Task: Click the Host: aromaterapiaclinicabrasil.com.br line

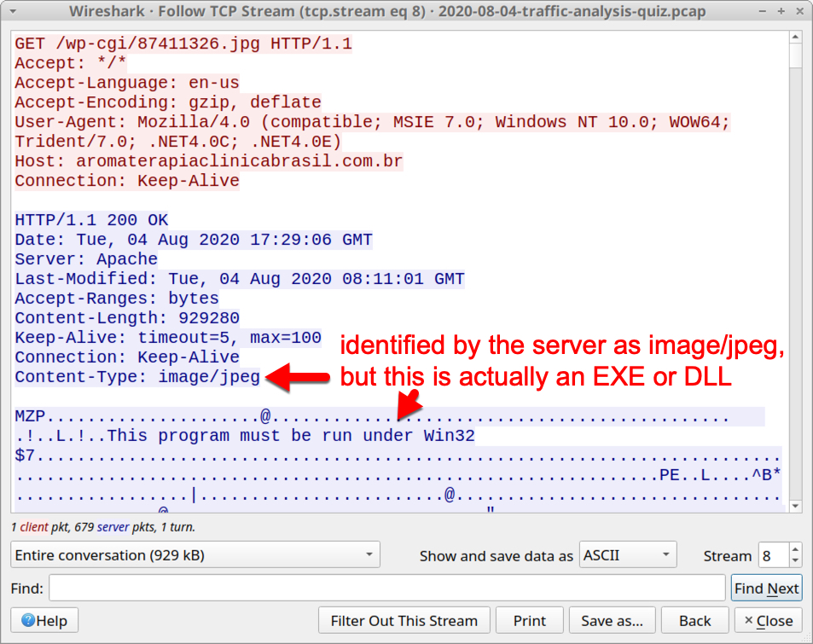Action: (x=208, y=161)
